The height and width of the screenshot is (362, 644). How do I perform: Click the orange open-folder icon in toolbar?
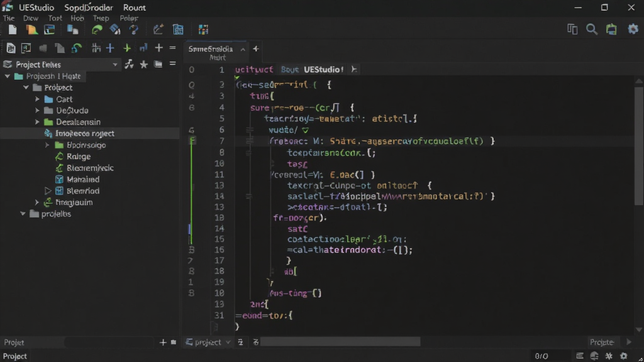click(x=31, y=30)
